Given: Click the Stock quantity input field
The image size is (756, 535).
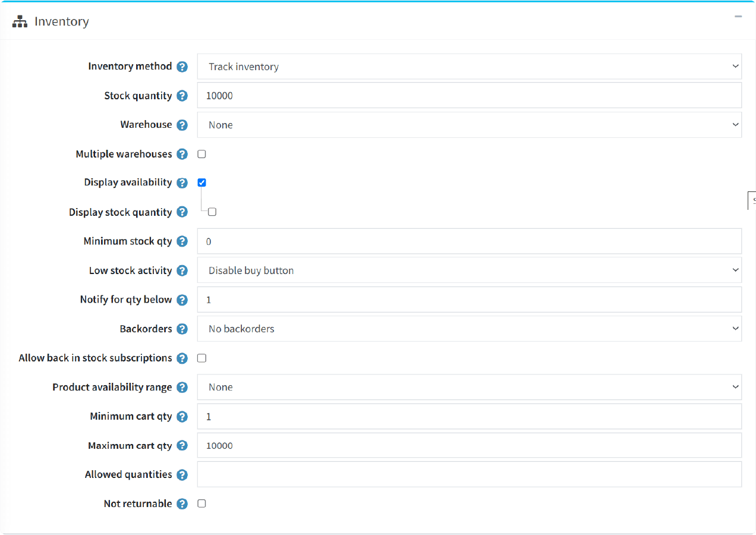Looking at the screenshot, I should 469,96.
